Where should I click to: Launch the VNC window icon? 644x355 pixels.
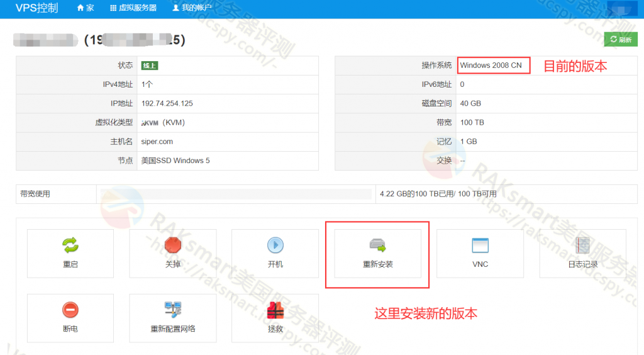(x=480, y=245)
